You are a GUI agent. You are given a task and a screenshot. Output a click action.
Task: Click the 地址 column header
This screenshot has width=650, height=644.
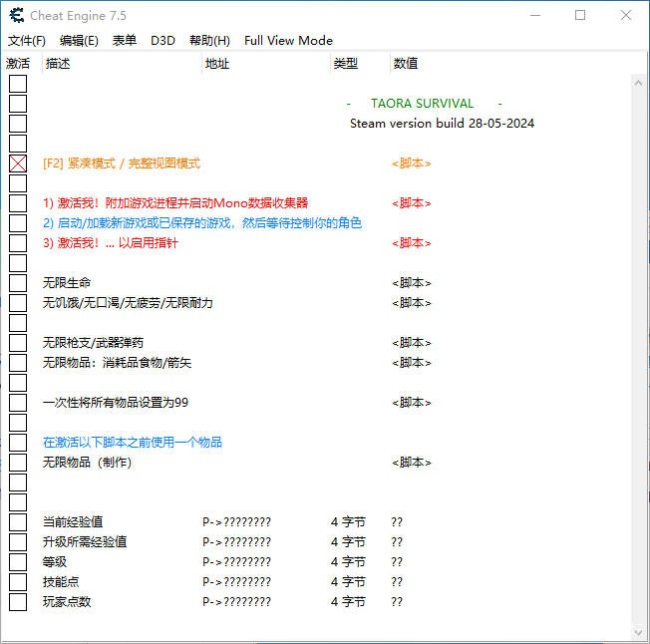(x=217, y=64)
